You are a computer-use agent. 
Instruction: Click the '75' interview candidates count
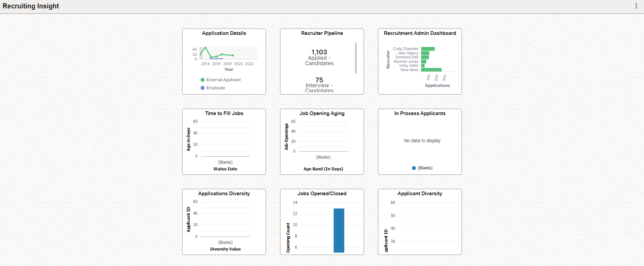tap(319, 80)
